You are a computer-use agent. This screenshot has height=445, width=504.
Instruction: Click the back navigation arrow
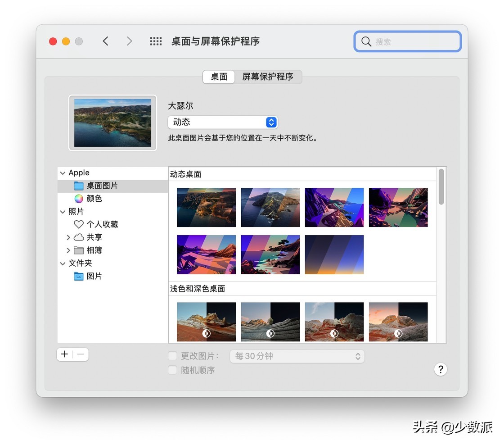[x=106, y=41]
